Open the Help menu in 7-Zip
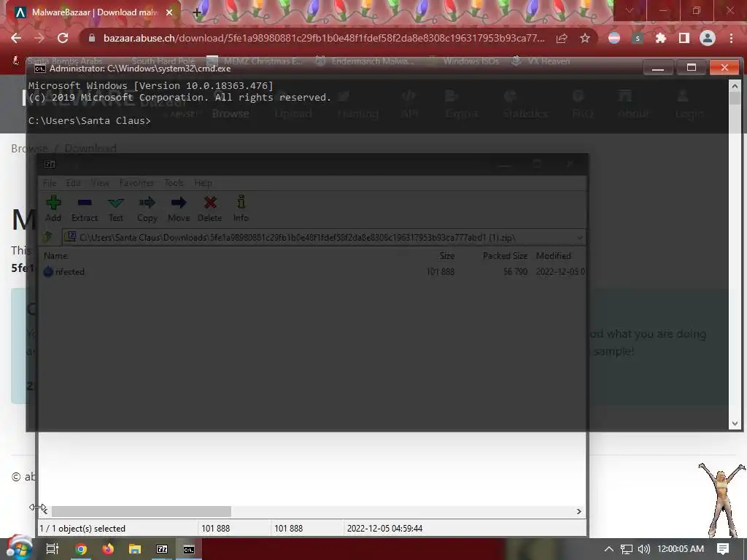The height and width of the screenshot is (560, 747). 203,183
